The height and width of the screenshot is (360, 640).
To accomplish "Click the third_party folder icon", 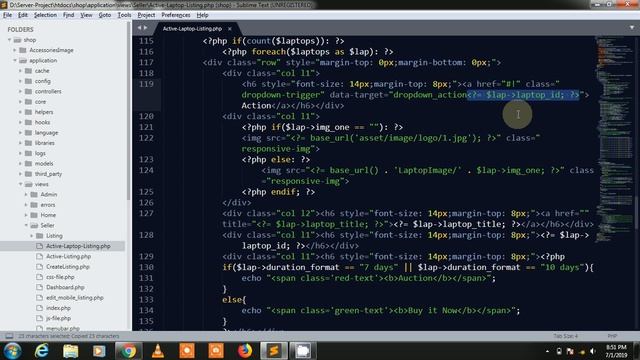I will point(28,174).
